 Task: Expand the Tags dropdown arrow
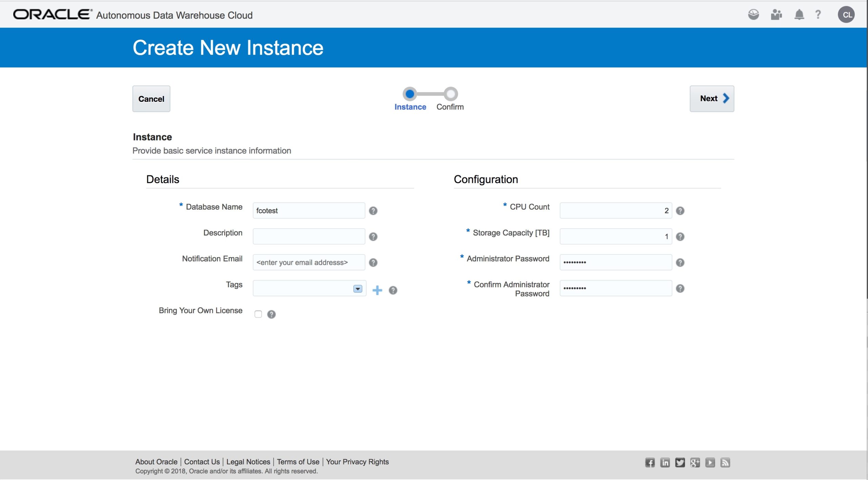pyautogui.click(x=357, y=289)
